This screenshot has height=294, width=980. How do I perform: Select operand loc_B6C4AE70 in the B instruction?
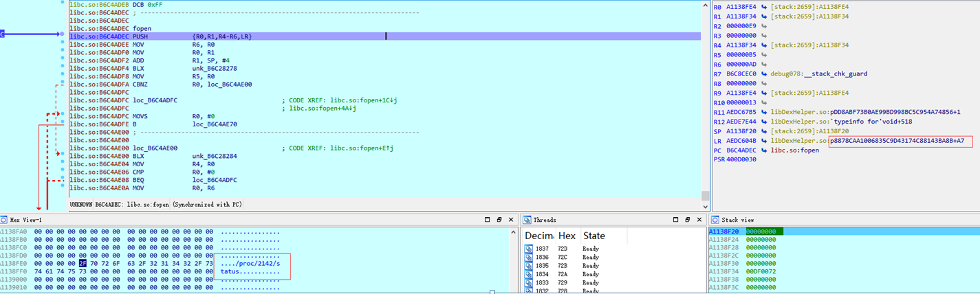pos(215,124)
